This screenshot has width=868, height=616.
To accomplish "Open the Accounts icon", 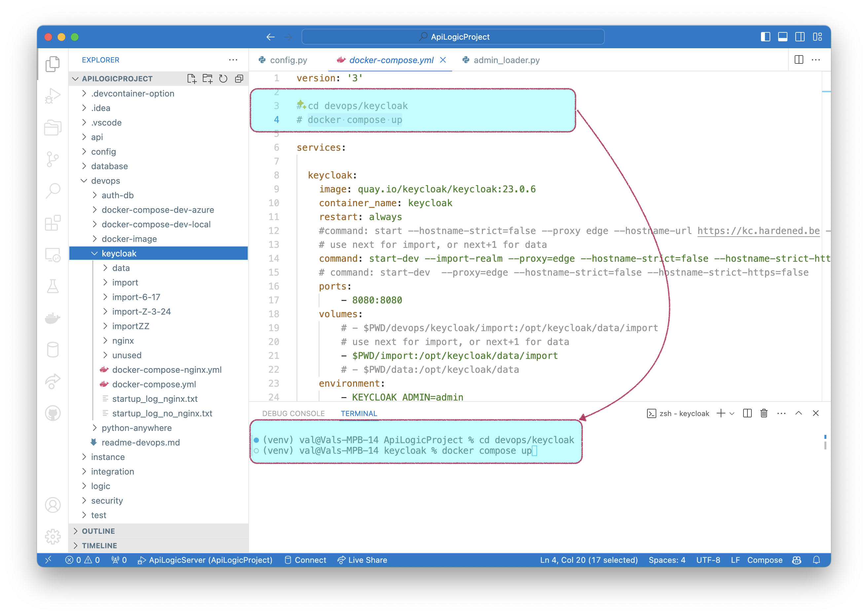I will 53,505.
